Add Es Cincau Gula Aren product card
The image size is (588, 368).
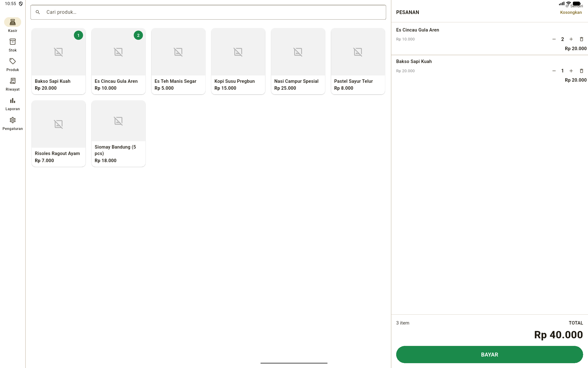point(118,61)
